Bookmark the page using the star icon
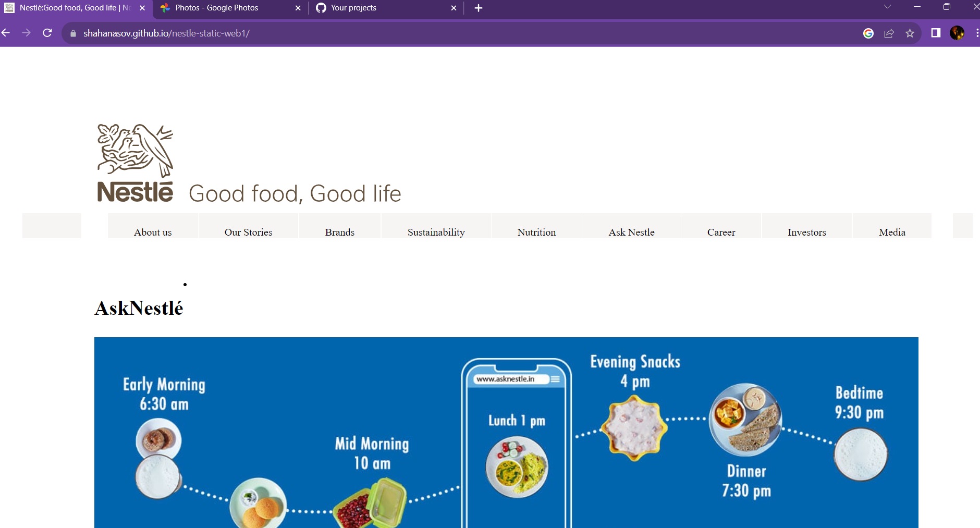Viewport: 980px width, 528px height. tap(910, 33)
